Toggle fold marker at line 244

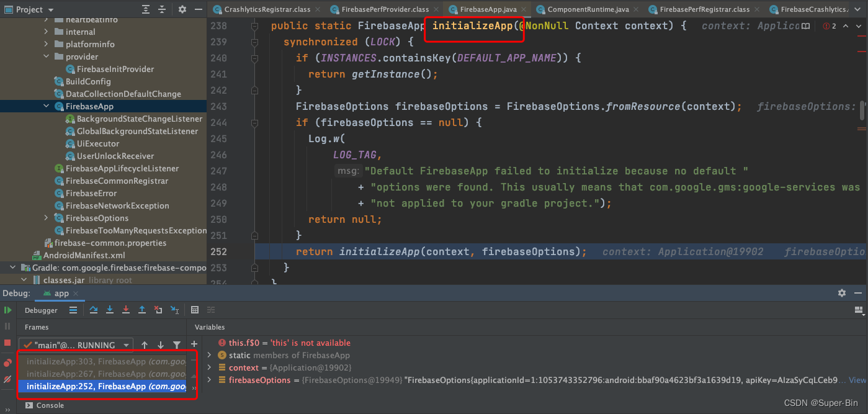point(255,122)
